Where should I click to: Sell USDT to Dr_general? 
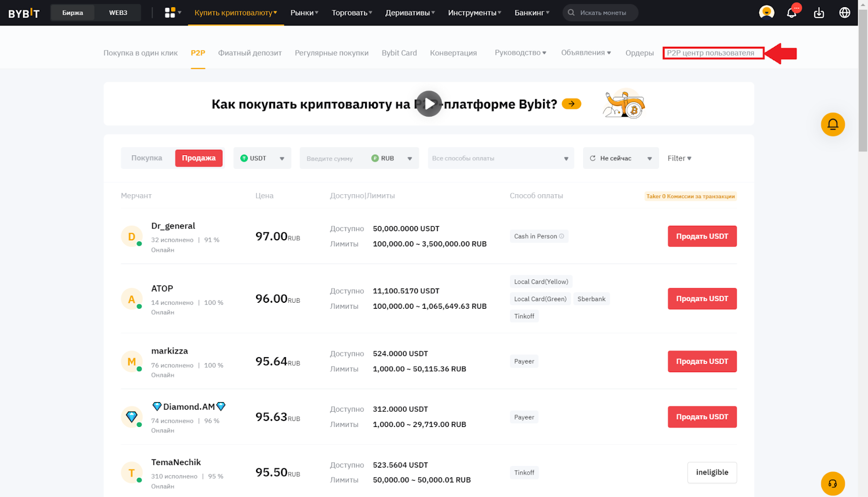click(x=702, y=236)
